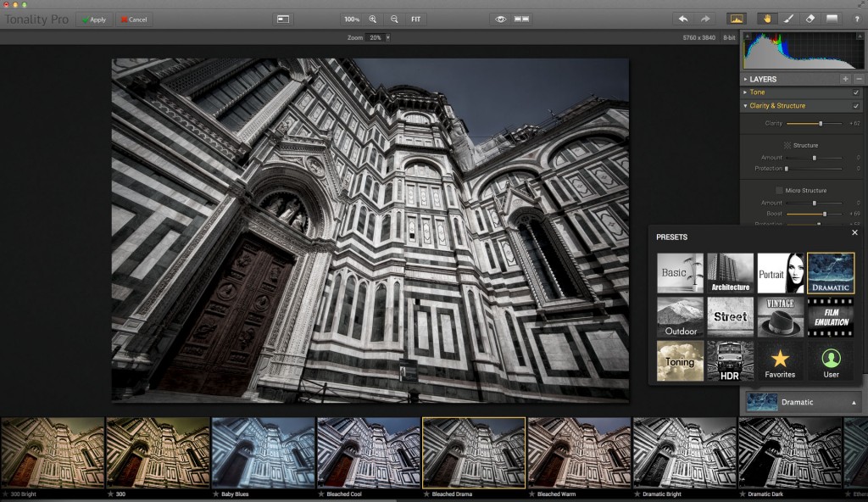Choose the Architecture preset category
This screenshot has width=868, height=502.
click(x=730, y=273)
